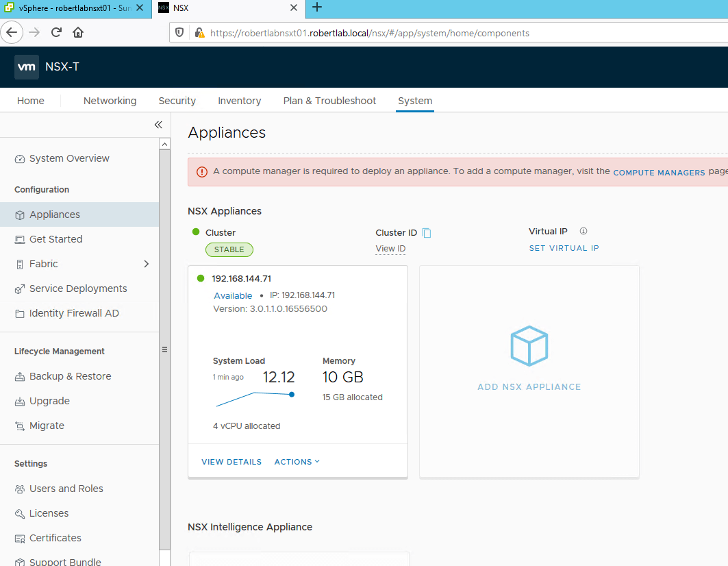Open a new browser tab with plus icon
The height and width of the screenshot is (566, 728).
[x=316, y=8]
